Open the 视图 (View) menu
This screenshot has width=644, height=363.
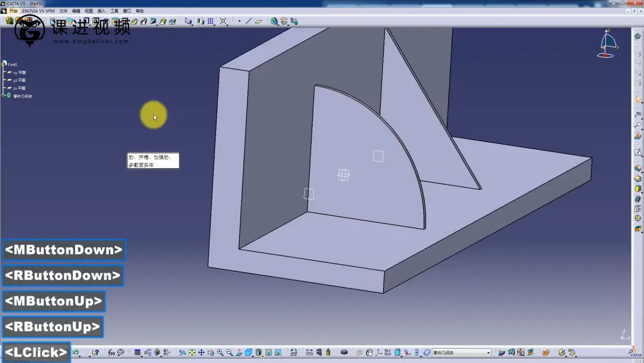[x=89, y=11]
